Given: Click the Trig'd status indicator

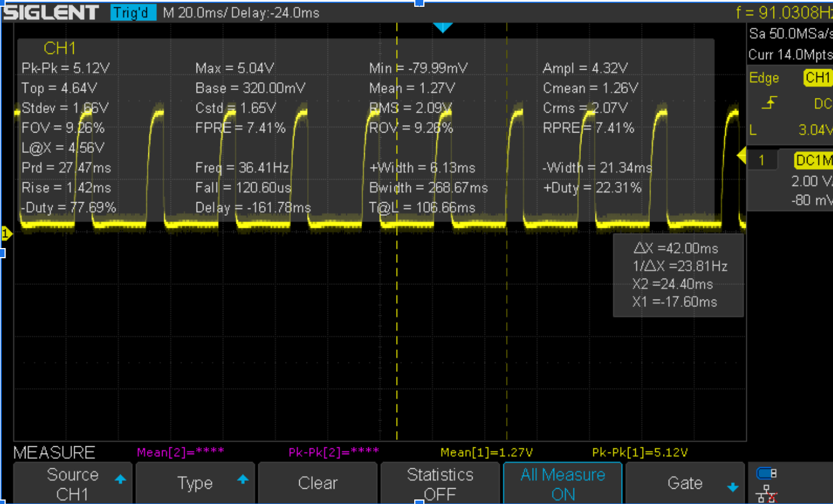Looking at the screenshot, I should pyautogui.click(x=133, y=12).
